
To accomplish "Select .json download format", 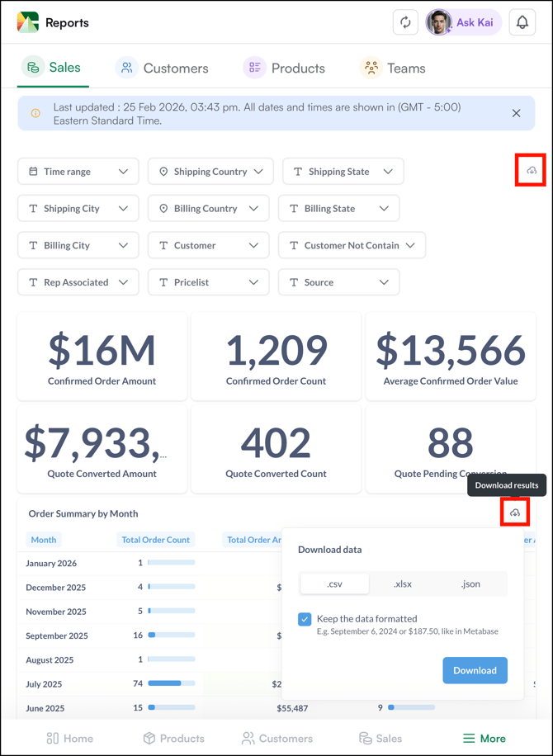I will pyautogui.click(x=470, y=584).
